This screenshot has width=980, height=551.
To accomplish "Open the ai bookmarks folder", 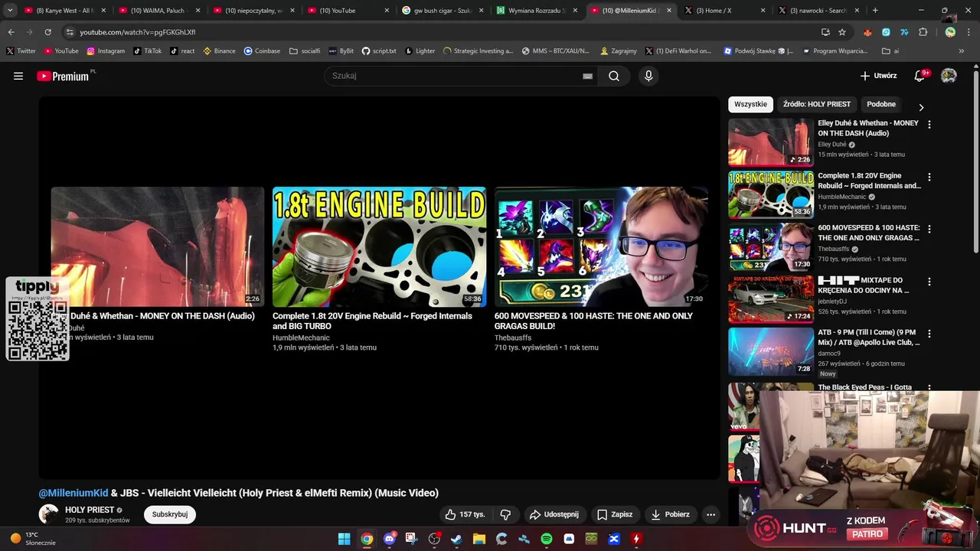I will click(x=890, y=51).
